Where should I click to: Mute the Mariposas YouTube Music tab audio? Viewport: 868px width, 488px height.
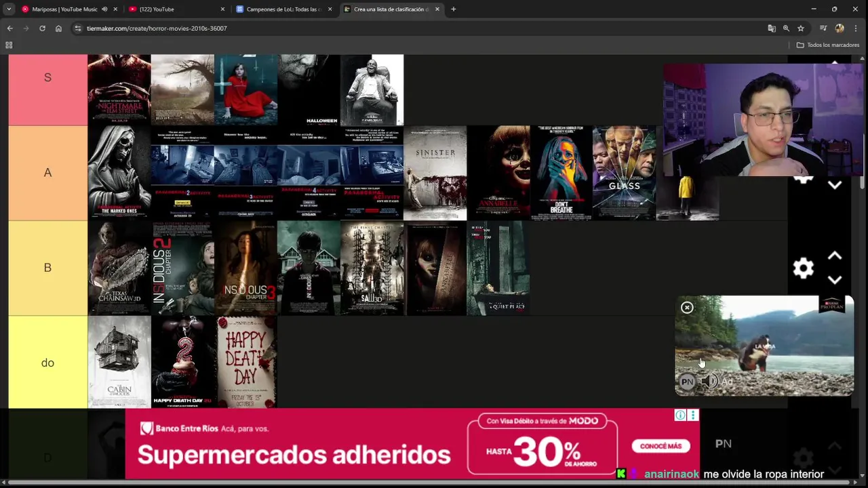(x=104, y=9)
